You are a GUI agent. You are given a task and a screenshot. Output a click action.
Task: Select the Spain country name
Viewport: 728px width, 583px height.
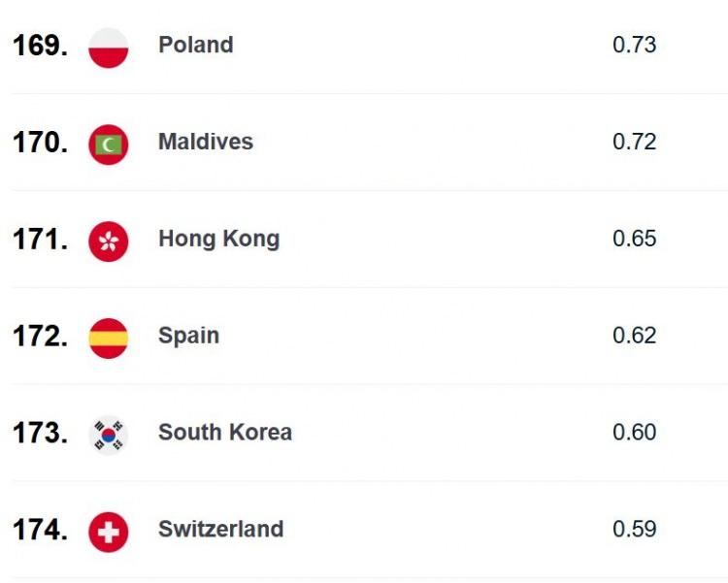(188, 336)
